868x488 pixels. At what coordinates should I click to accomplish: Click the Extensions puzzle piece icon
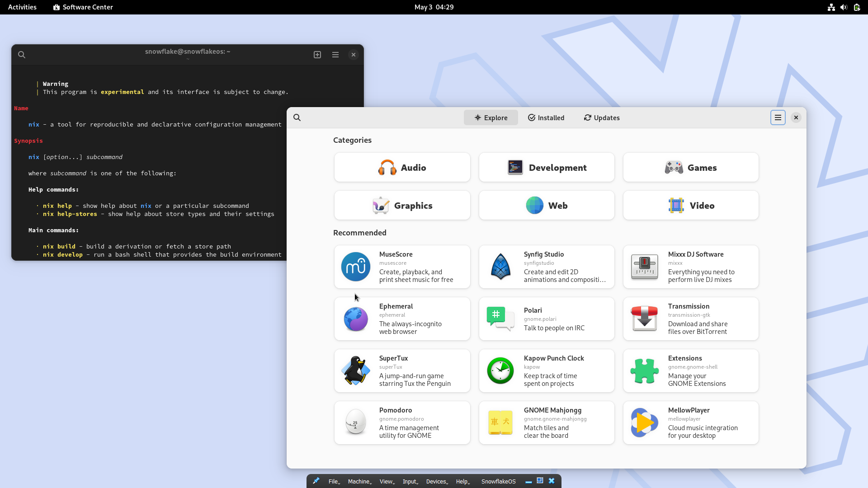pyautogui.click(x=644, y=371)
